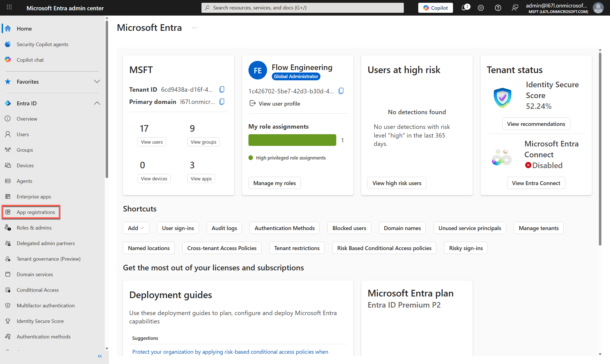Click the Authentication methods icon
Viewport: 610px width, 364px height.
(8, 336)
